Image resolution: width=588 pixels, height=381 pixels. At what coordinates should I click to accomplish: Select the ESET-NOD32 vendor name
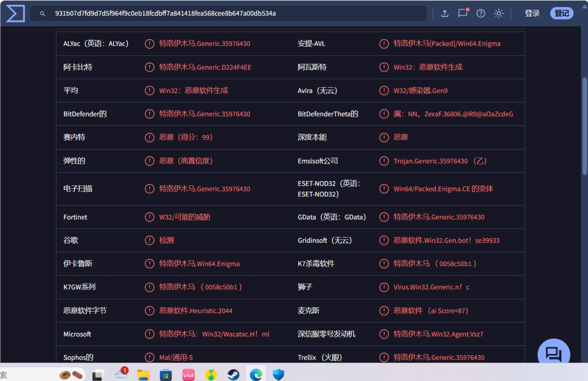coord(329,189)
